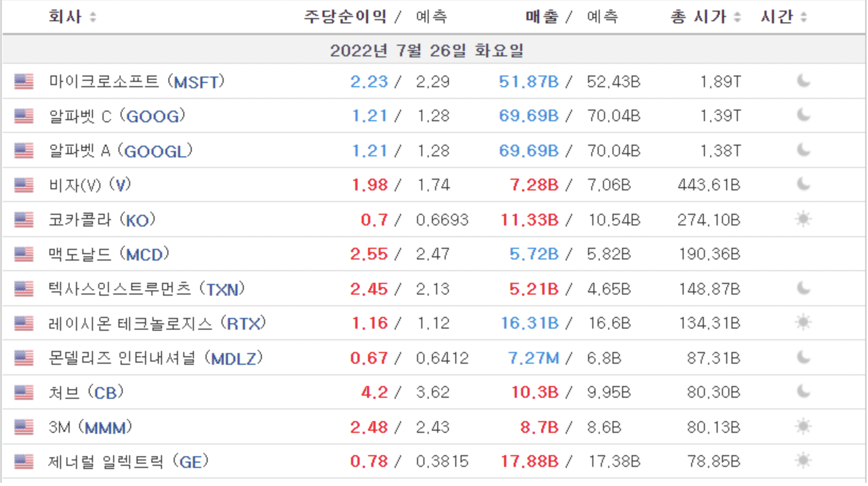Click the moon icon in the GOOGL row
Image resolution: width=868 pixels, height=486 pixels.
click(x=804, y=150)
